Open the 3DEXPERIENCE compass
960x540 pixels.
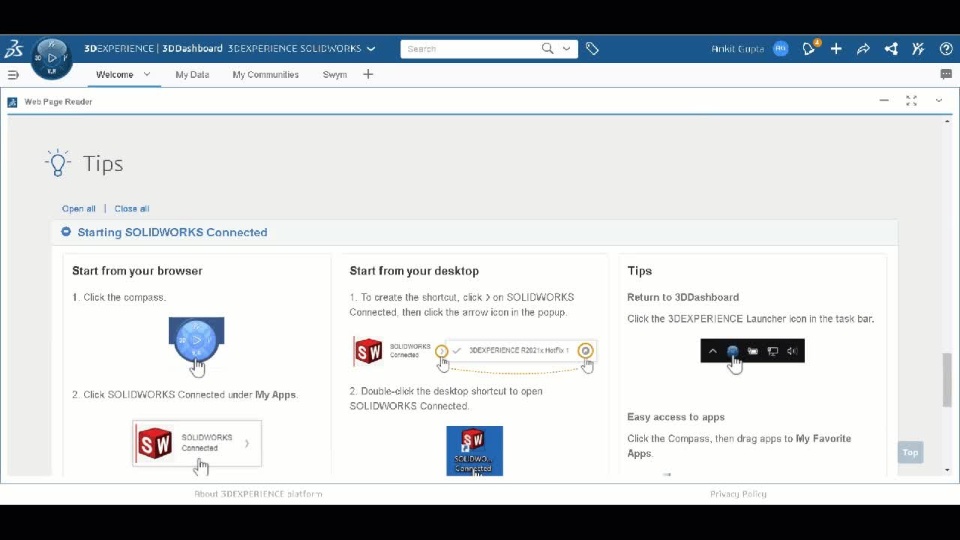click(52, 58)
